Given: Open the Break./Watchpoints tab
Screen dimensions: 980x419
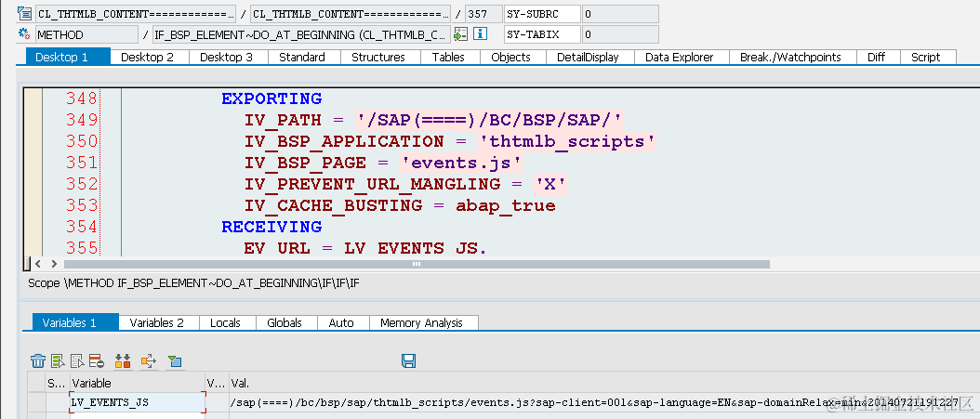Looking at the screenshot, I should click(790, 57).
